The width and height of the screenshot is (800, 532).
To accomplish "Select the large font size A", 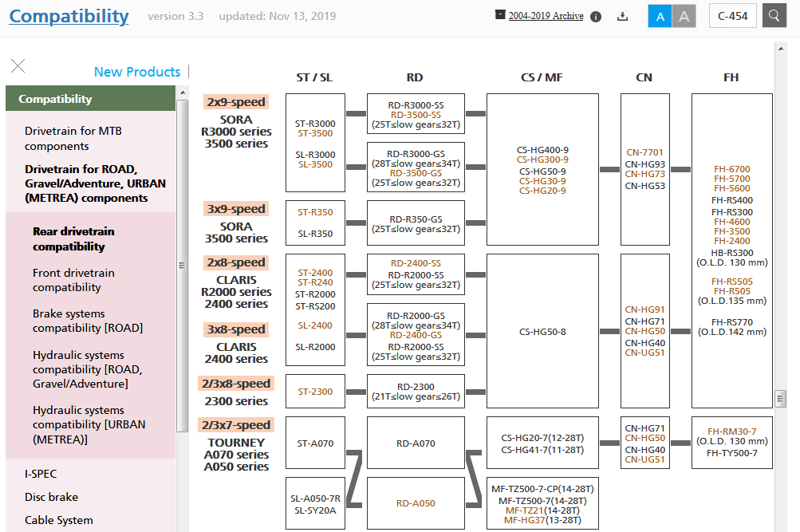I will (684, 16).
